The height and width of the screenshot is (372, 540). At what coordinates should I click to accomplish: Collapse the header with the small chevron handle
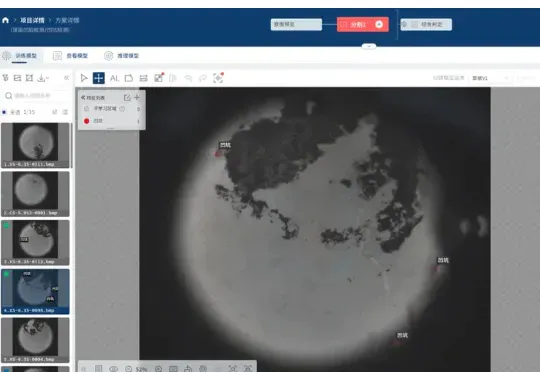pos(369,46)
